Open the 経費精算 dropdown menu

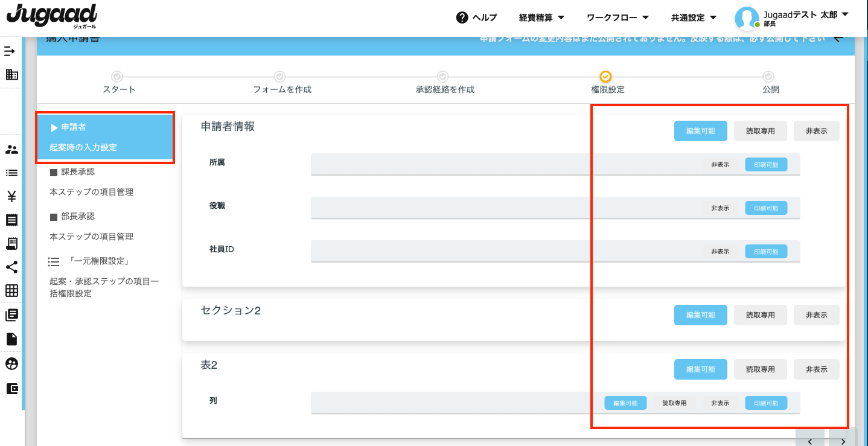click(x=541, y=18)
